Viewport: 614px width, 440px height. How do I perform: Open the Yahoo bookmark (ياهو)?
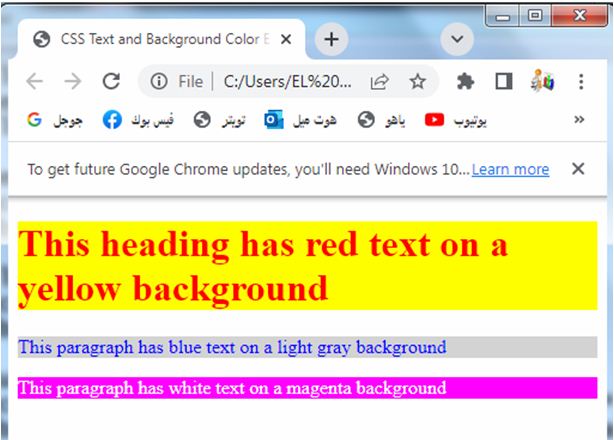pyautogui.click(x=381, y=120)
